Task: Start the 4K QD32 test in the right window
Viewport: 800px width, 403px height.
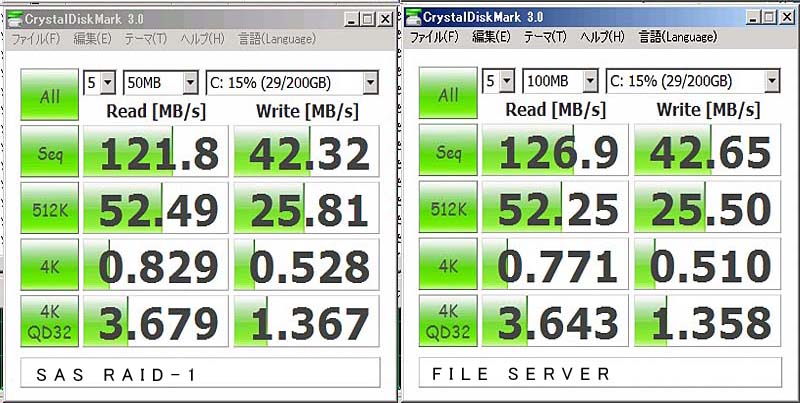Action: (x=448, y=321)
